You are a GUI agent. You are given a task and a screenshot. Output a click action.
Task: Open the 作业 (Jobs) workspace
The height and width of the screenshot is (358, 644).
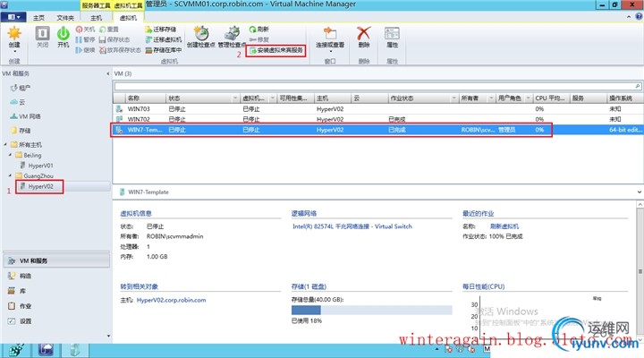tap(56, 306)
